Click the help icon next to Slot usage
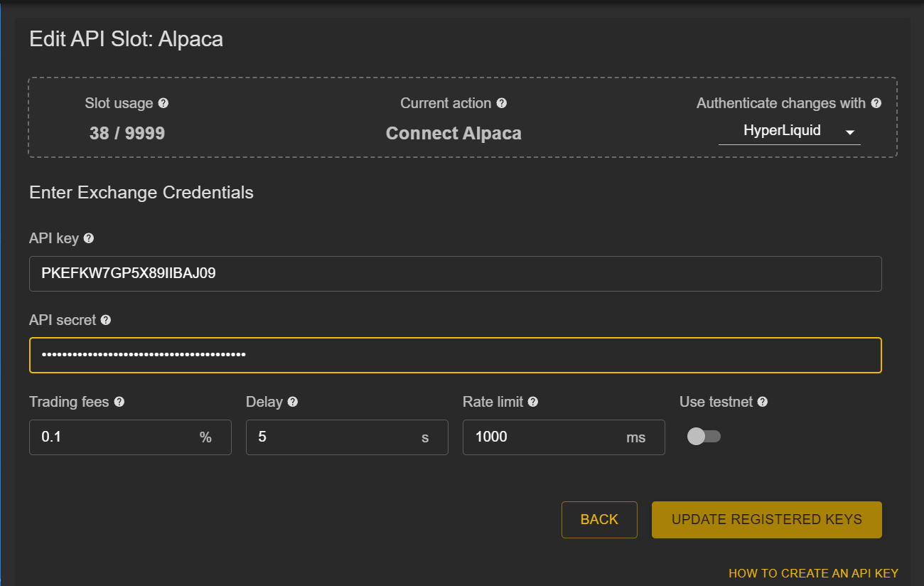Image resolution: width=924 pixels, height=586 pixels. [x=163, y=103]
